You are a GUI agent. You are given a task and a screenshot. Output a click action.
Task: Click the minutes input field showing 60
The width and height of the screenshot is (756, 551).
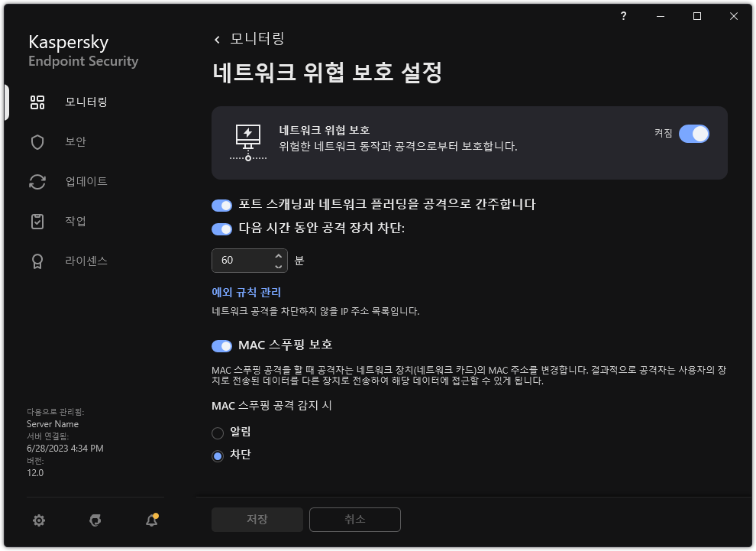click(x=241, y=260)
